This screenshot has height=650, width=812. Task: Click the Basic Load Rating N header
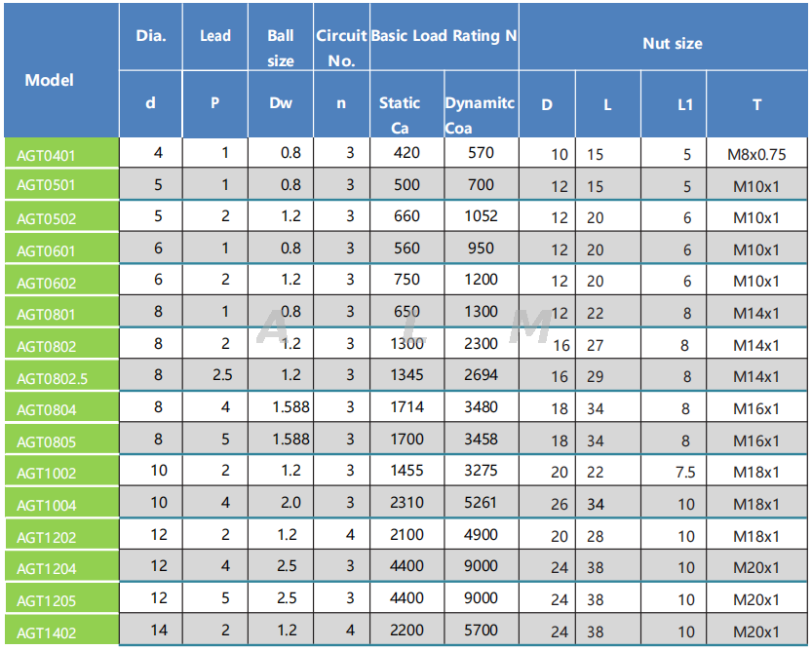(444, 36)
